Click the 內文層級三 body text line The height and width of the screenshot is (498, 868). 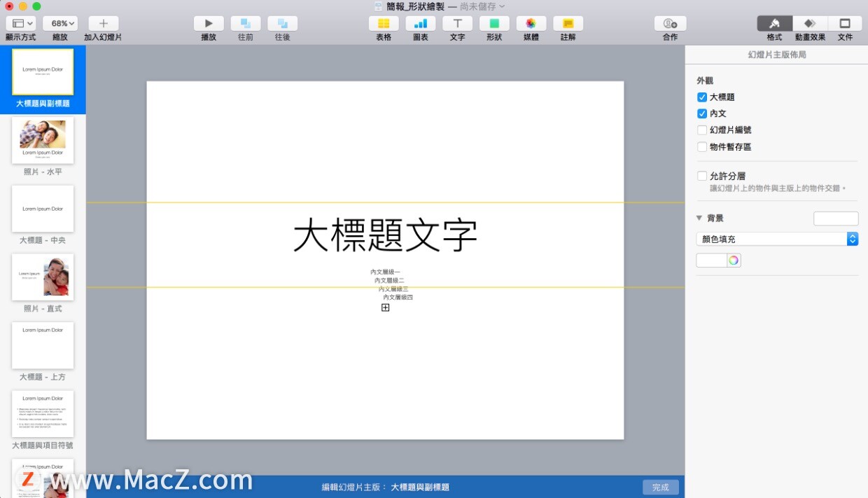coord(393,289)
